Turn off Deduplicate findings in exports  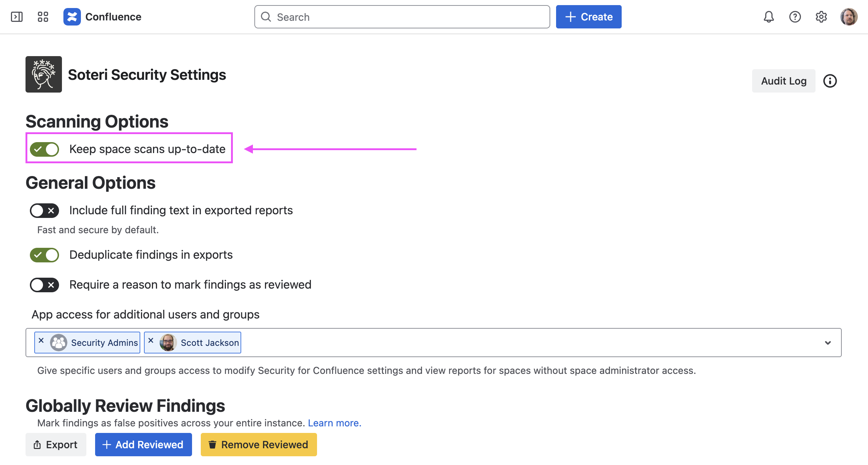click(x=44, y=255)
